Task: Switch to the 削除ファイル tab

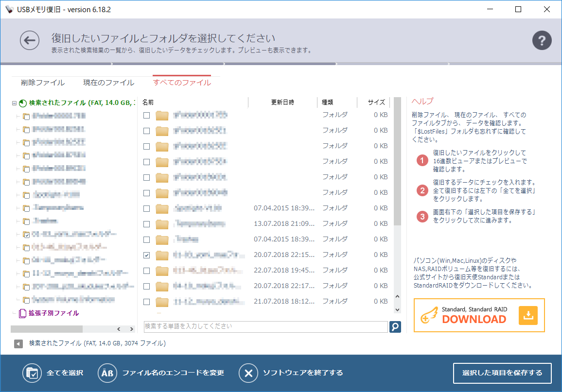Action: tap(43, 83)
